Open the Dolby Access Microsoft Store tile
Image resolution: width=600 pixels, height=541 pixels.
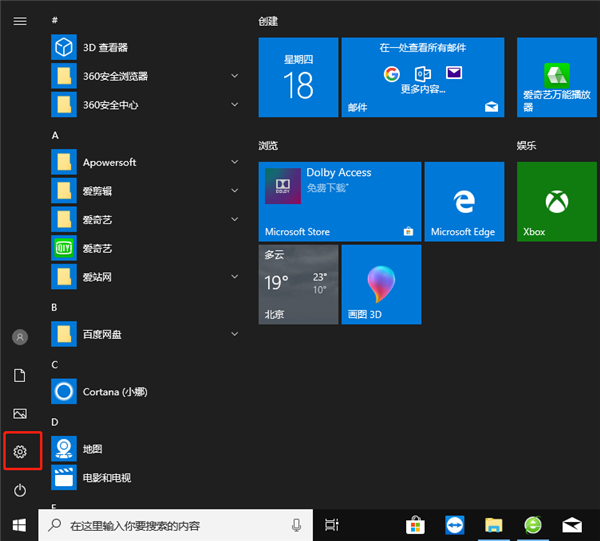click(x=340, y=202)
